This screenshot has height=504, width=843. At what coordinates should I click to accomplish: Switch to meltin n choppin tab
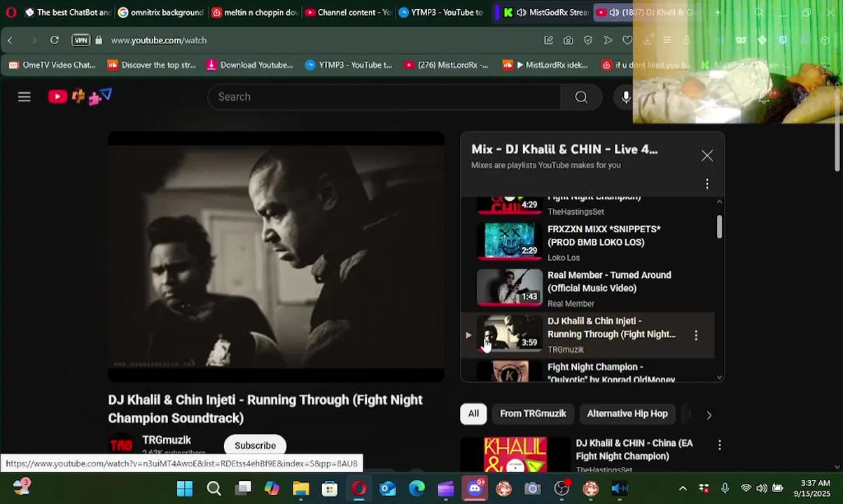255,12
